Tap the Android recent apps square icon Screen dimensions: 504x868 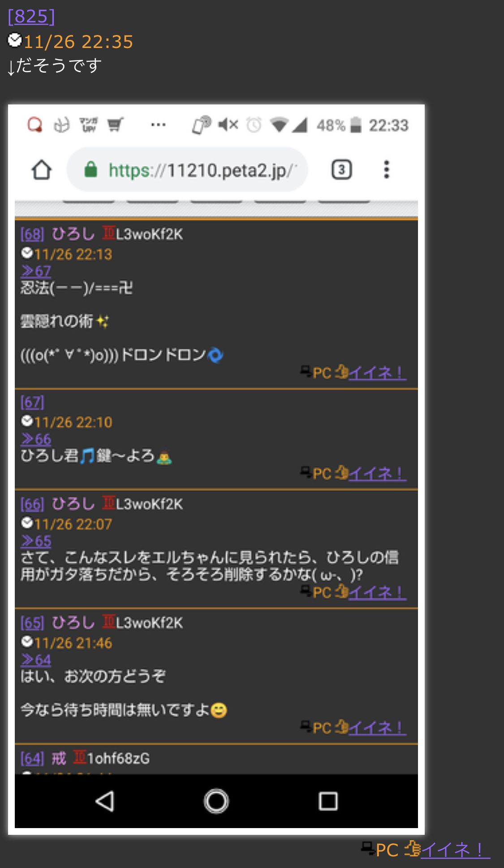(328, 801)
